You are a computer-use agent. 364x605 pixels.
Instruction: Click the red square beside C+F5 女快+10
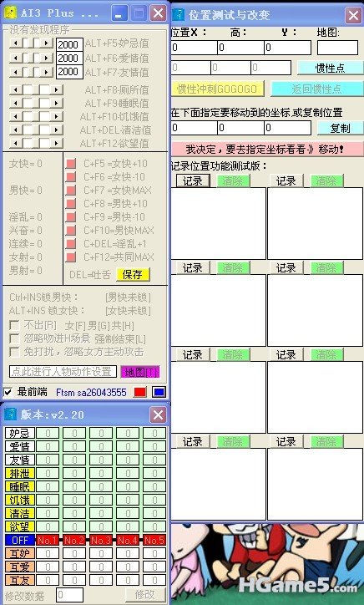point(71,164)
